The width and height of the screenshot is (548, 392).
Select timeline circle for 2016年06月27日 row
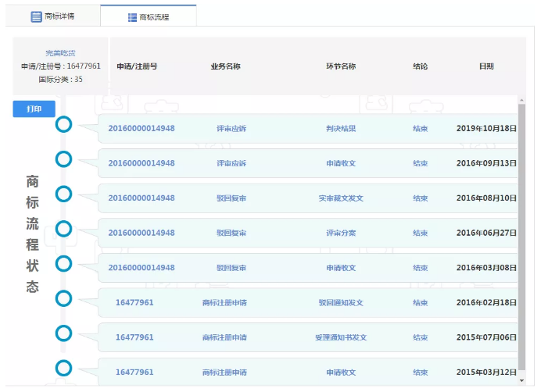[x=63, y=229]
